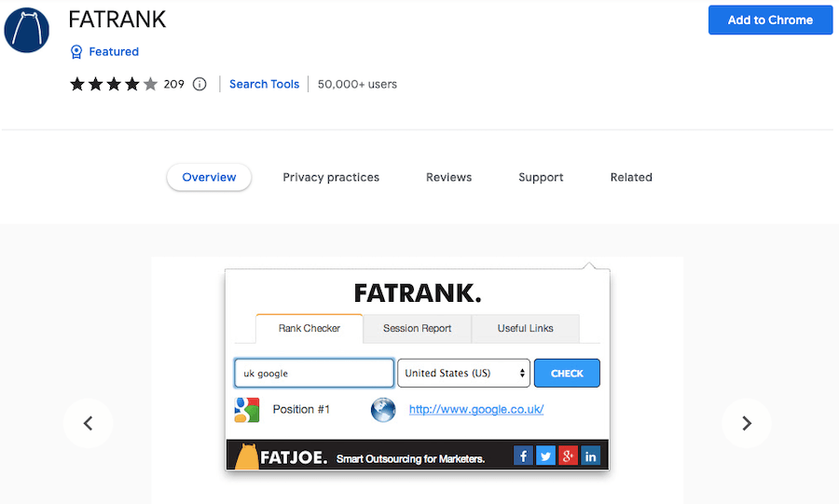Click the FATJOE mascot logo
The width and height of the screenshot is (839, 504).
(247, 456)
